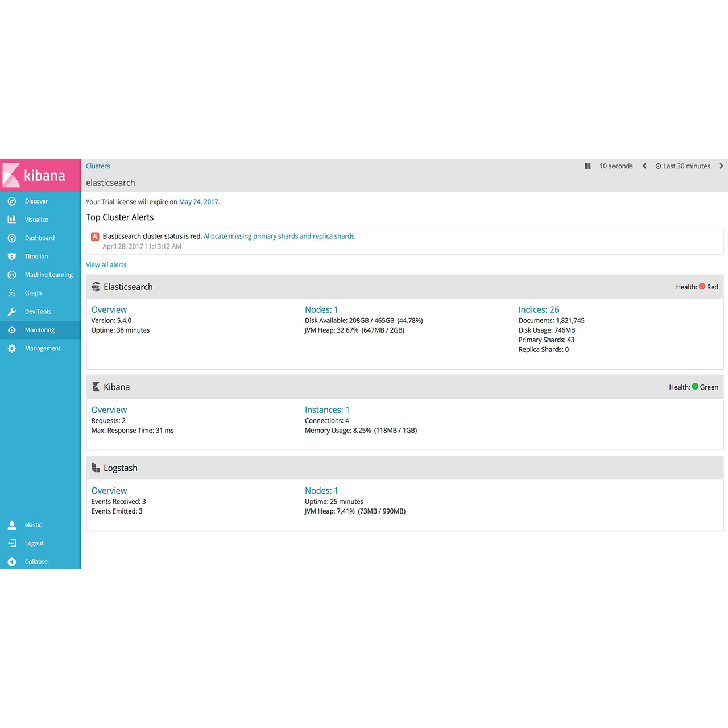Click the Kibana logo
This screenshot has width=728, height=728.
pos(40,176)
